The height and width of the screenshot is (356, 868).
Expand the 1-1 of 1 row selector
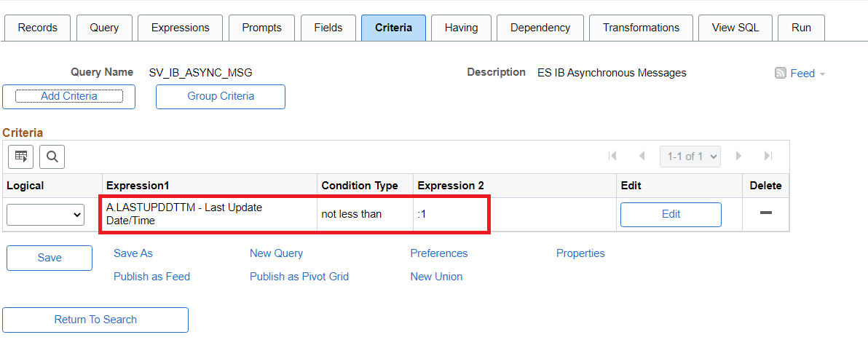coord(690,156)
